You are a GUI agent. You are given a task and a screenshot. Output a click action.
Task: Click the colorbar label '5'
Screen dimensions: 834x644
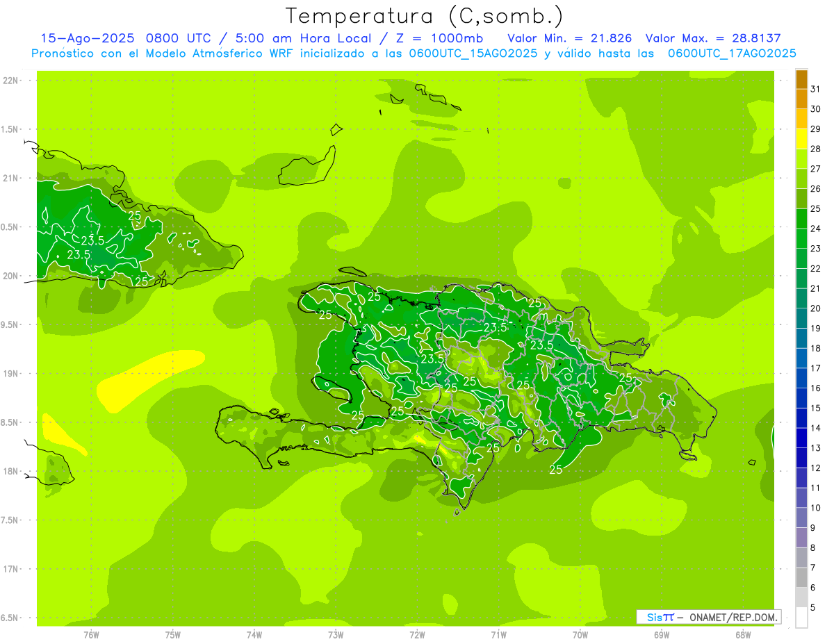[x=814, y=608]
